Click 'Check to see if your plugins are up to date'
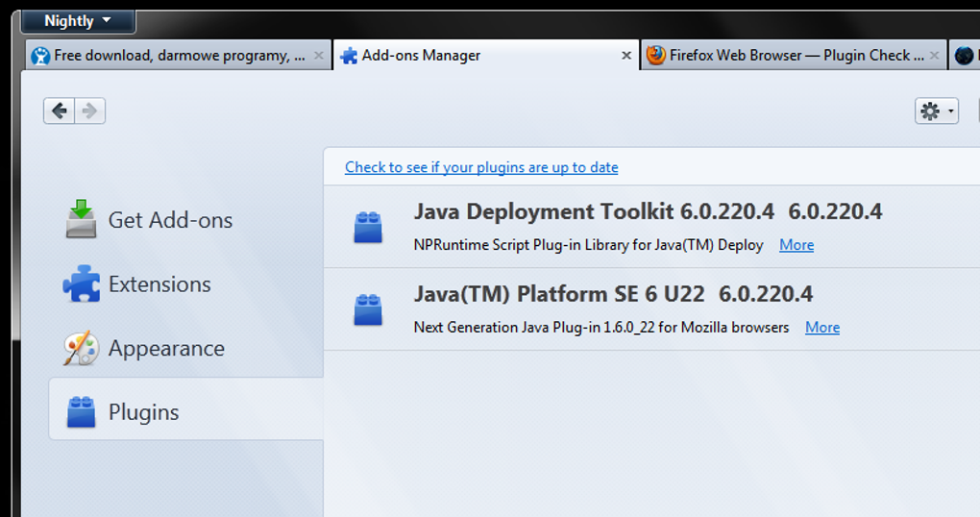 tap(481, 167)
